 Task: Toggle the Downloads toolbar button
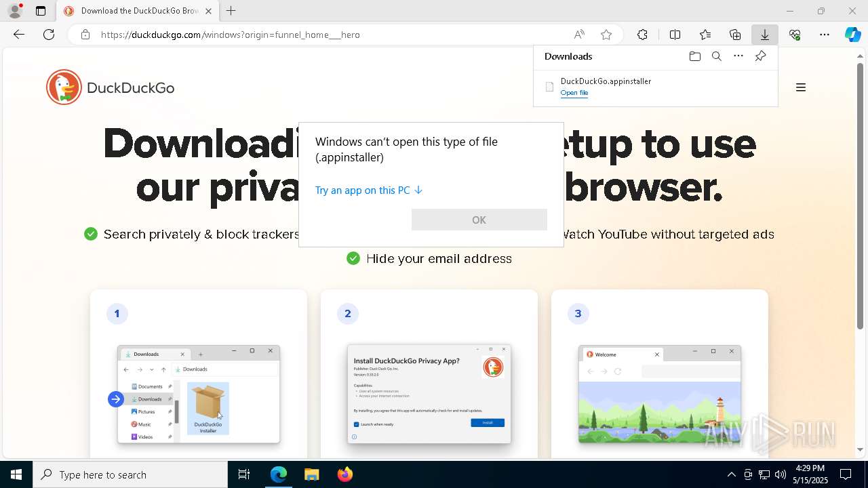pyautogui.click(x=765, y=35)
